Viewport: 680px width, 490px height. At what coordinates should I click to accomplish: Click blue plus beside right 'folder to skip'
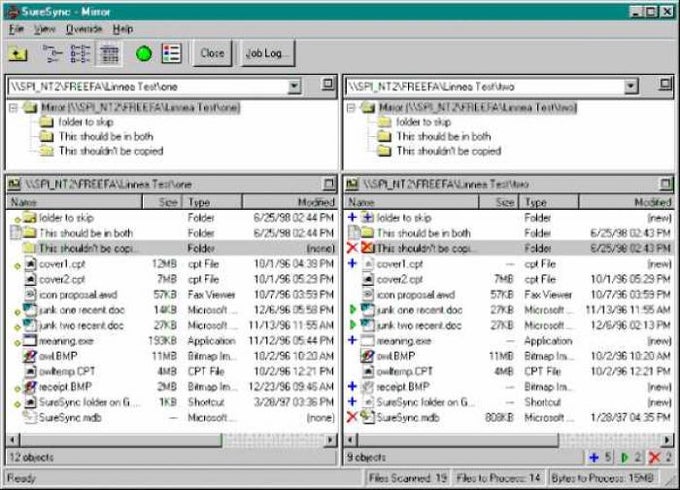353,218
